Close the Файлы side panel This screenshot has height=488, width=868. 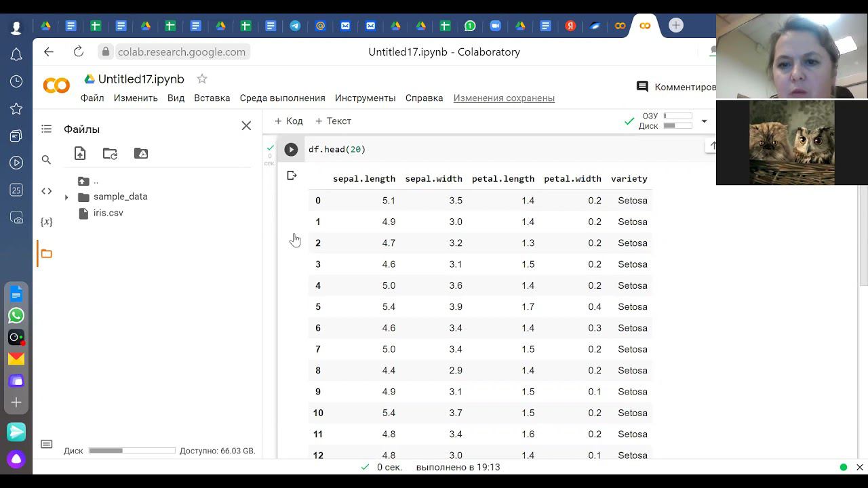tap(246, 126)
